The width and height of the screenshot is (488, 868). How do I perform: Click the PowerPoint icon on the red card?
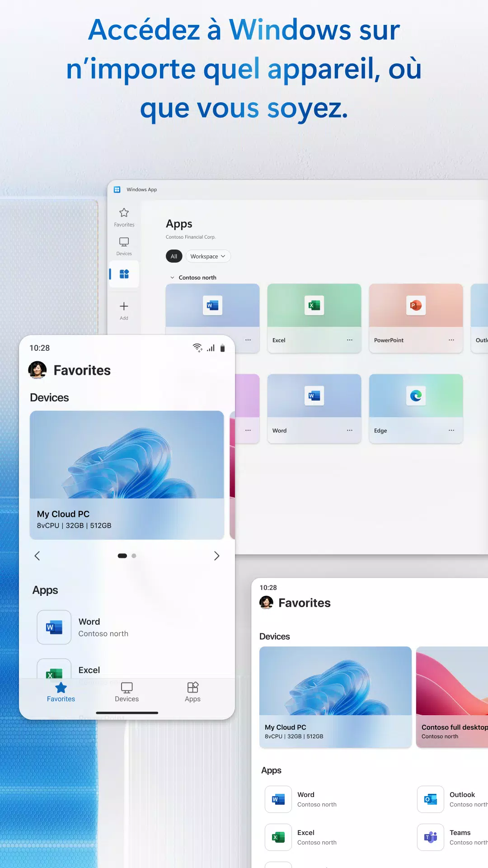click(x=416, y=306)
